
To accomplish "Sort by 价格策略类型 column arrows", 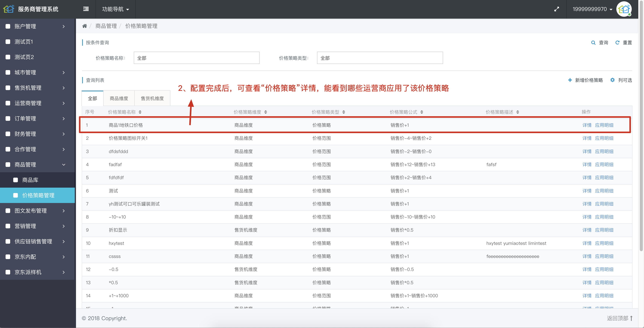I will tap(343, 112).
